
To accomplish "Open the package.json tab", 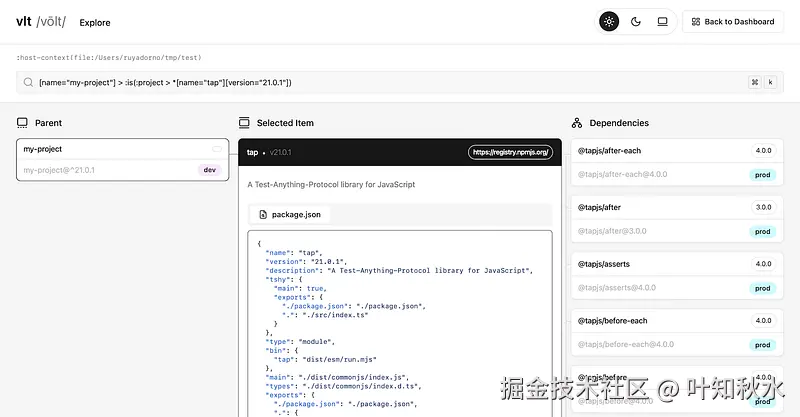I will [x=289, y=214].
